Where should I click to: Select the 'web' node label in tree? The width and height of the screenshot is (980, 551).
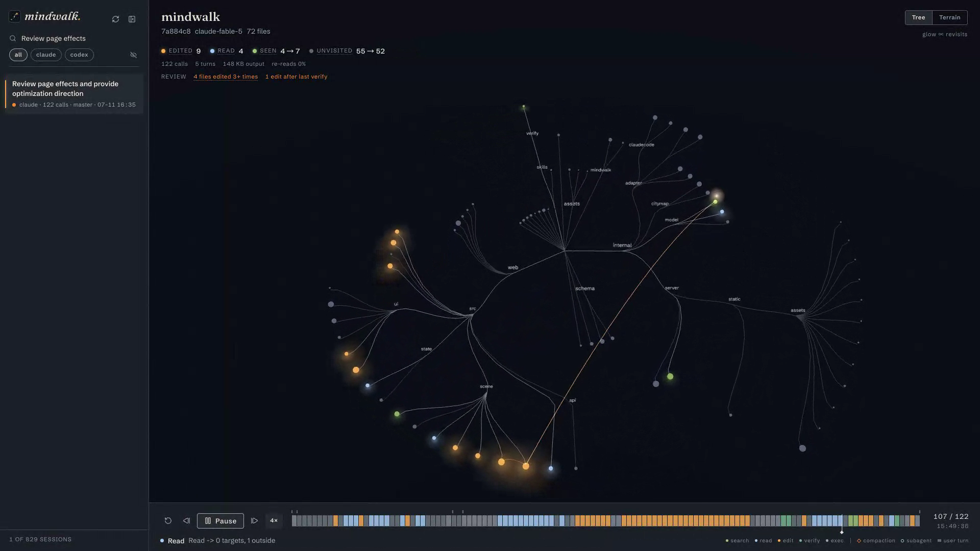(513, 267)
